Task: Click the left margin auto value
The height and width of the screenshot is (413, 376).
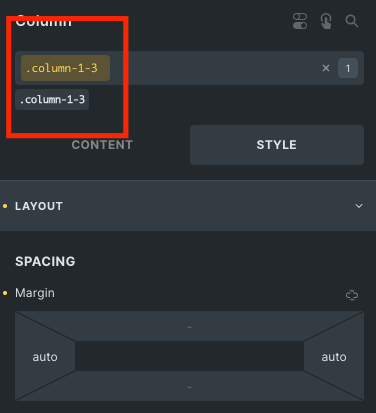Action: click(x=45, y=357)
